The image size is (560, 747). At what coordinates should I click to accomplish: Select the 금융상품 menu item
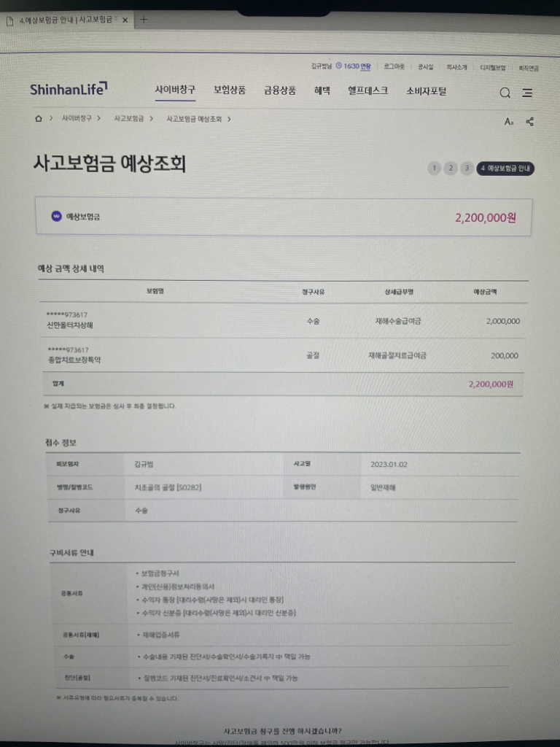coord(280,90)
